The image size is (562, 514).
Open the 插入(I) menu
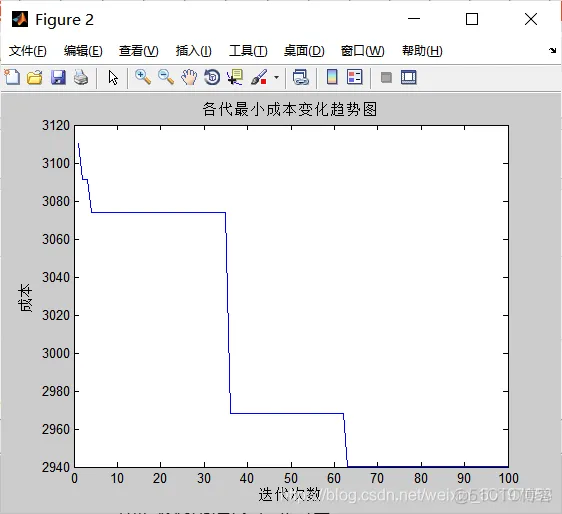[194, 51]
